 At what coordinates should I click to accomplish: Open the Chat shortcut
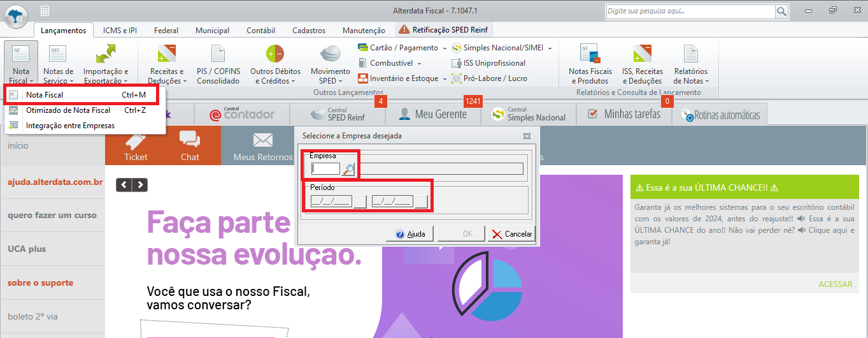pyautogui.click(x=190, y=145)
